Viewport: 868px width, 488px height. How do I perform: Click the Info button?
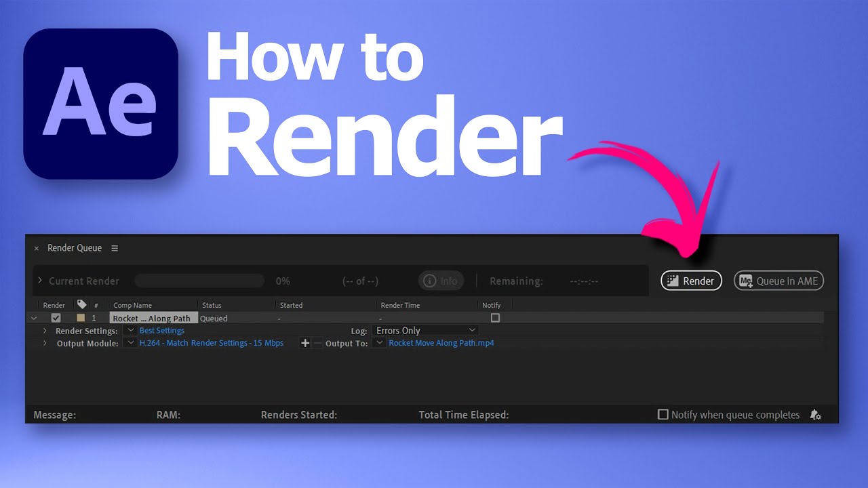[441, 281]
